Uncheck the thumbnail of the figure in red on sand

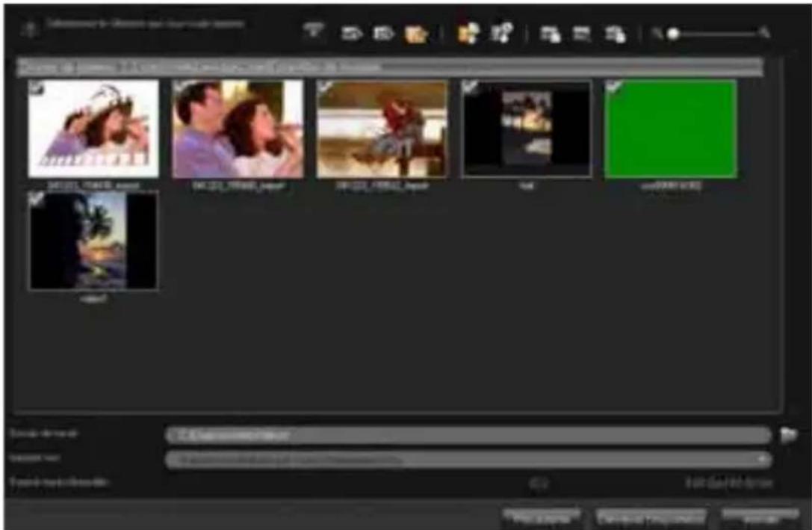[x=325, y=87]
